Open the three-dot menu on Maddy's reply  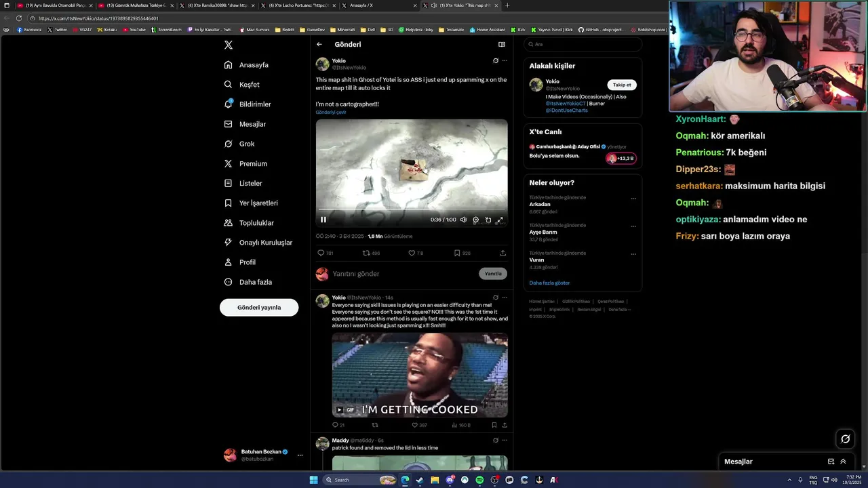(505, 440)
